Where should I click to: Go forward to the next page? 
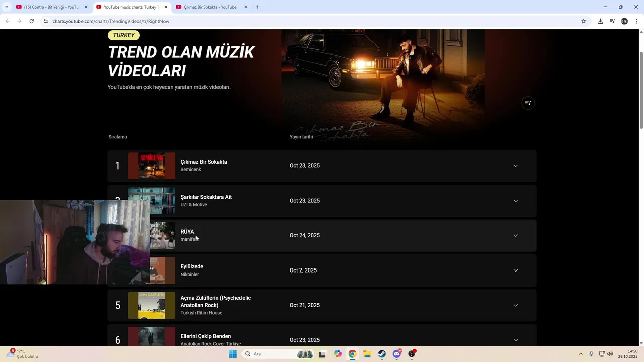tap(19, 21)
